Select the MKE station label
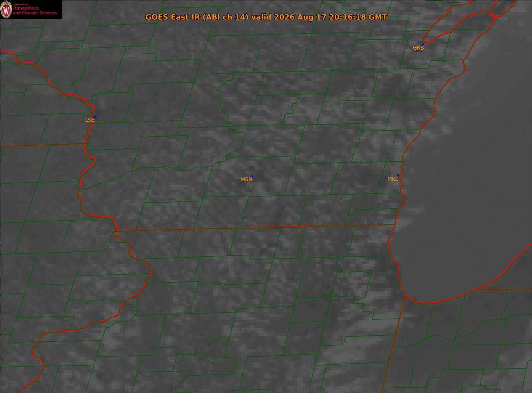 393,179
